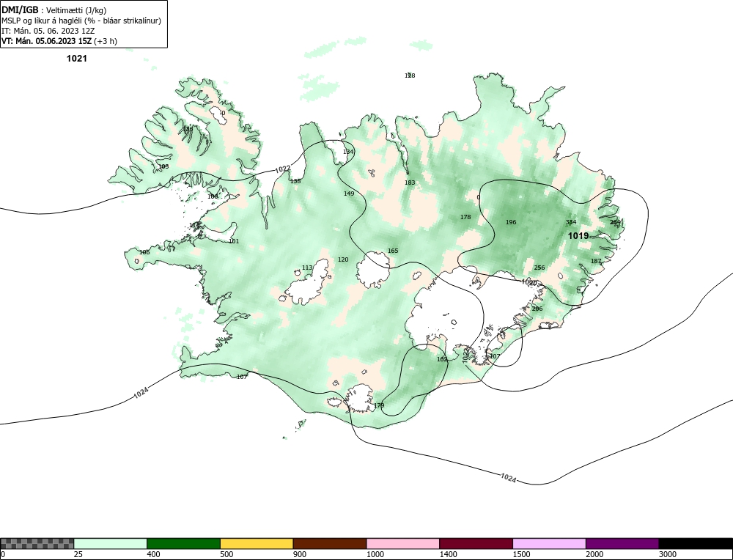
Task: Click the "3000" tick label on the color scale
Action: pyautogui.click(x=668, y=554)
